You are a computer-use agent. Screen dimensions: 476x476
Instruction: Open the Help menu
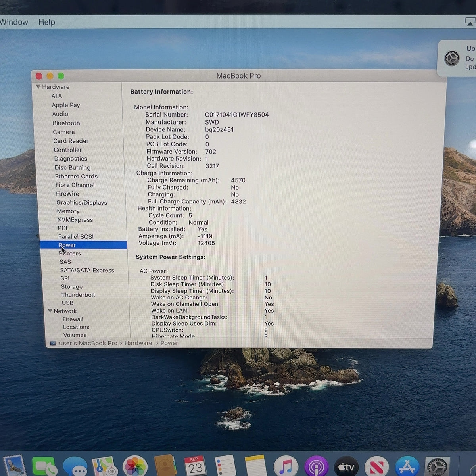click(46, 22)
